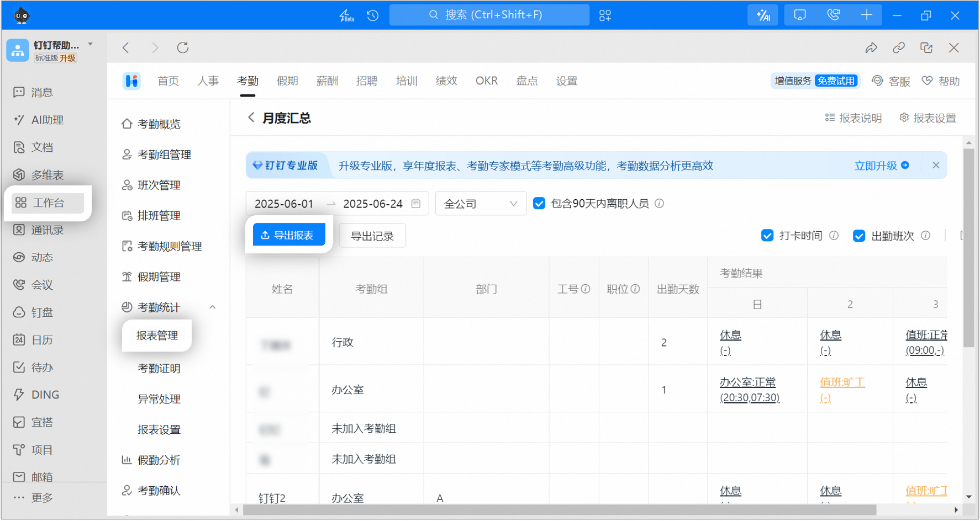The image size is (980, 521).
Task: Open 日历 in the left sidebar
Action: pyautogui.click(x=33, y=340)
